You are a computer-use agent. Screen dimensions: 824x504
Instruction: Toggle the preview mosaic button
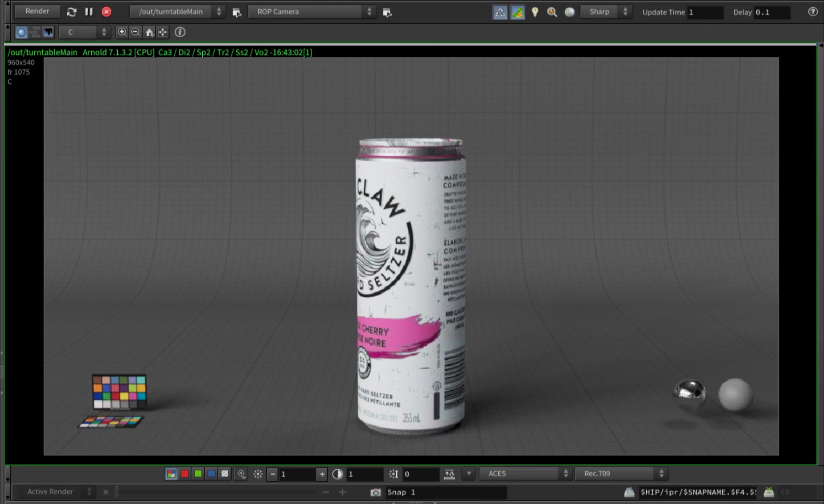point(517,12)
